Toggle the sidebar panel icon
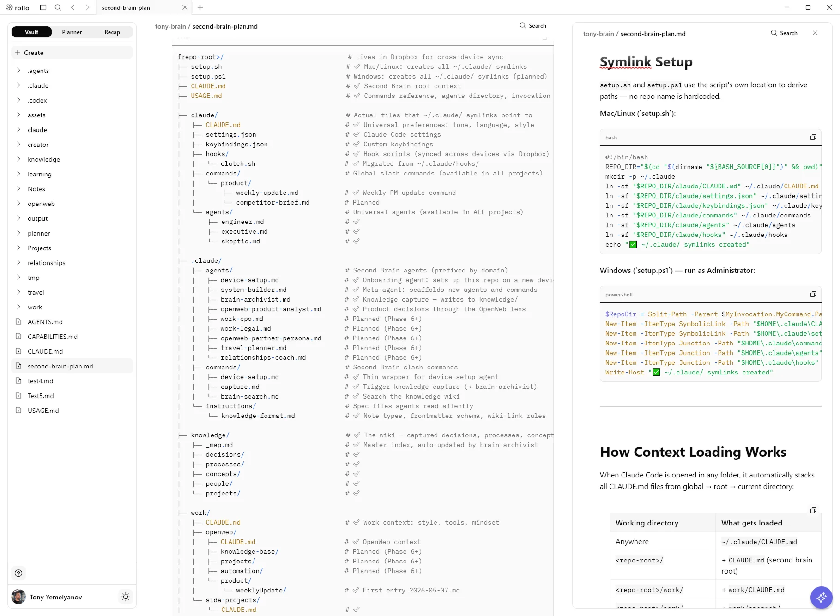The image size is (840, 616). coord(43,7)
